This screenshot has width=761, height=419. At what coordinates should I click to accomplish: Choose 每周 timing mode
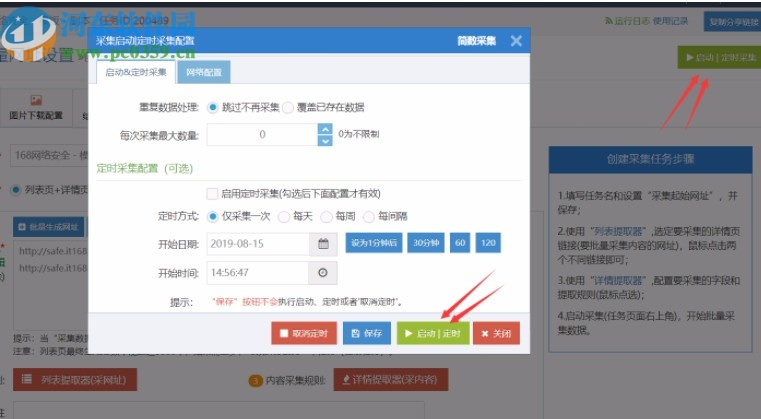[x=327, y=217]
